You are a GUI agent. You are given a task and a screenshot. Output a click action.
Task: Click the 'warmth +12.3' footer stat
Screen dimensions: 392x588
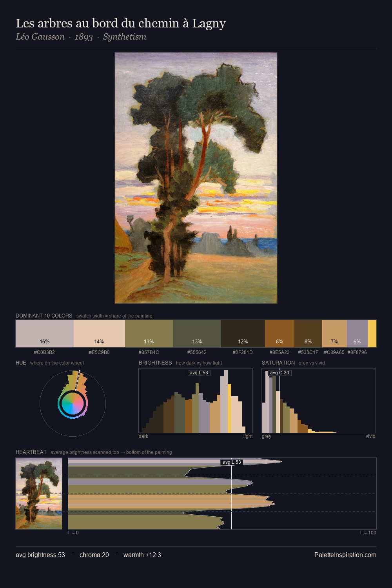click(x=142, y=555)
